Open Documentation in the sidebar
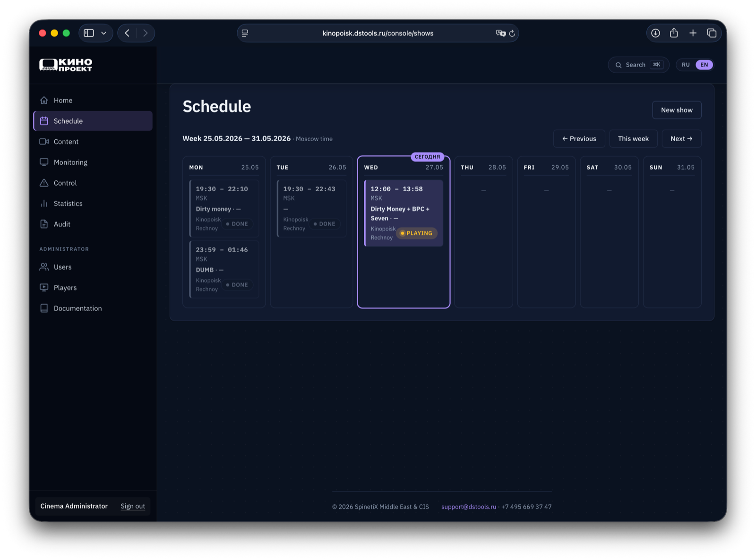The width and height of the screenshot is (756, 560). coord(93,308)
